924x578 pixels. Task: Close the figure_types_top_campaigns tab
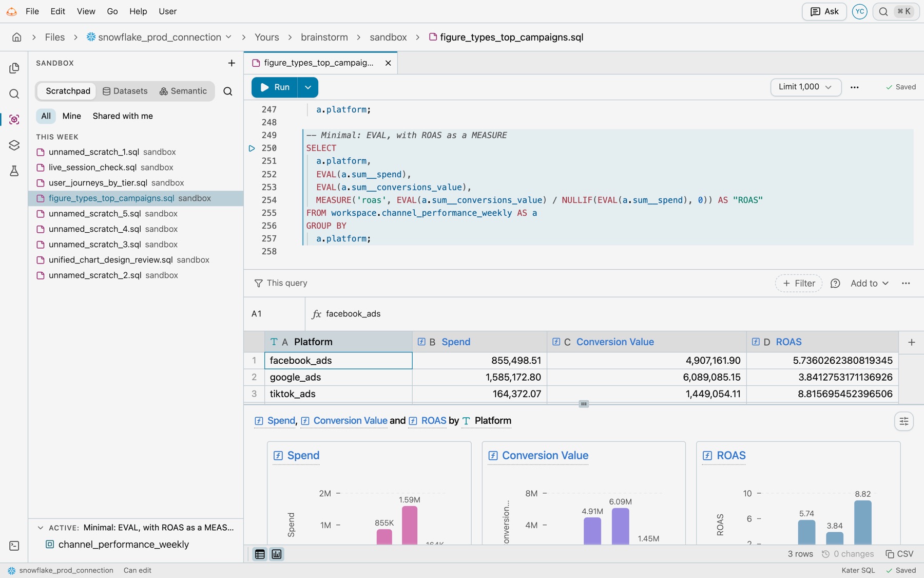click(388, 63)
